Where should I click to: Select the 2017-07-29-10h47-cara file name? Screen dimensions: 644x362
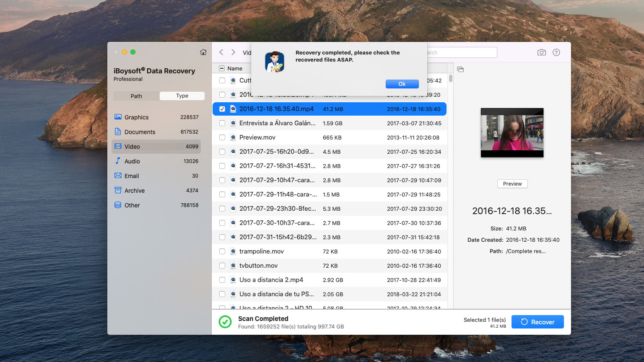pyautogui.click(x=277, y=180)
